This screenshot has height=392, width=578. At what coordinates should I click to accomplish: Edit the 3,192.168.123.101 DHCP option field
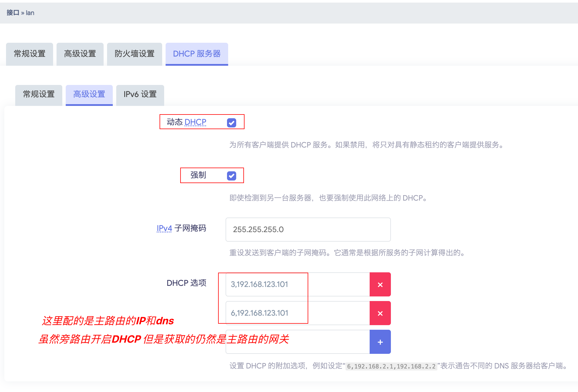pos(298,284)
